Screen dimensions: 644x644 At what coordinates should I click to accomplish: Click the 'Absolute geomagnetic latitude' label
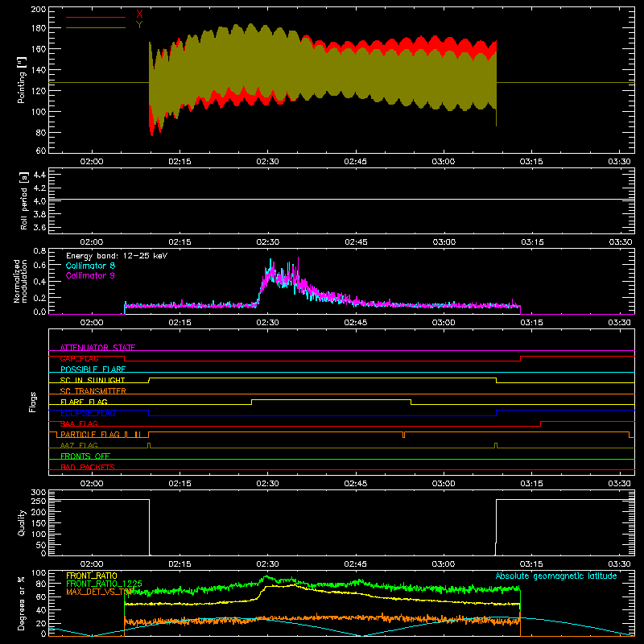pos(556,576)
